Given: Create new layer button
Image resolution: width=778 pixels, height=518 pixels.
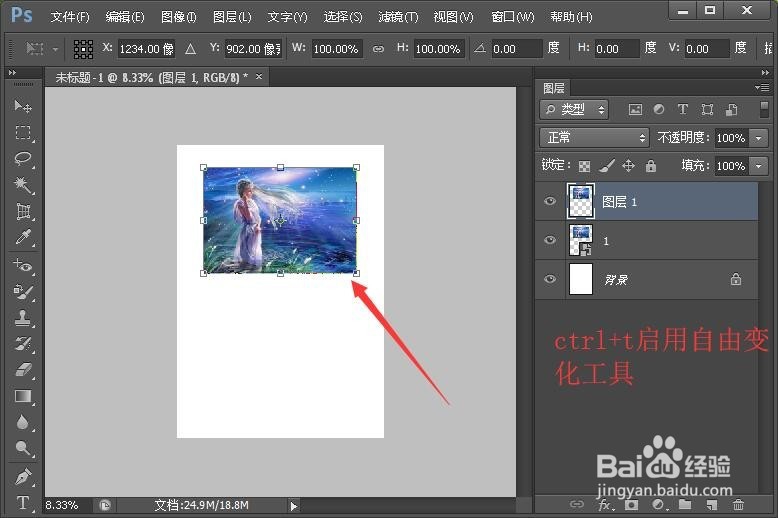Looking at the screenshot, I should [x=712, y=505].
